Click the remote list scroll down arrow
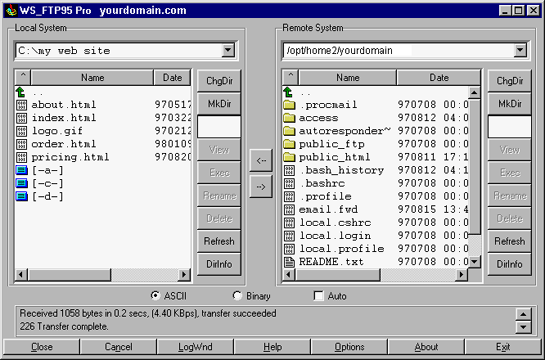Image resolution: width=545 pixels, height=360 pixels. pos(474,262)
